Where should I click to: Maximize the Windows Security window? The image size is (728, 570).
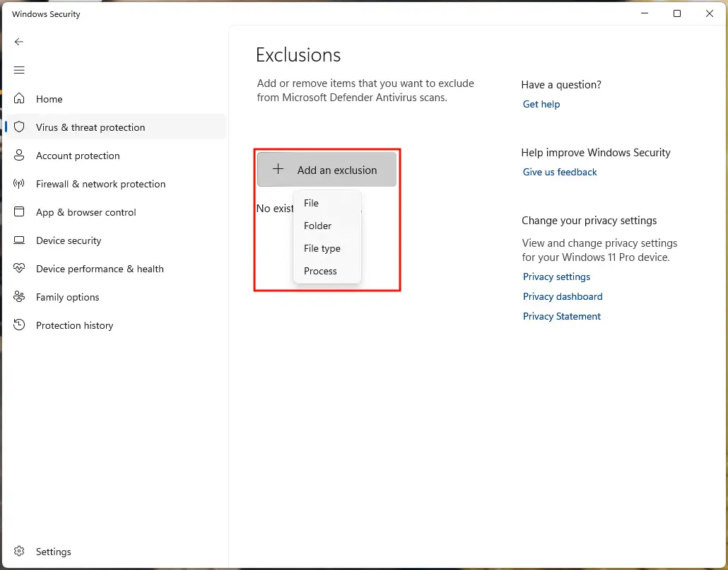pyautogui.click(x=677, y=13)
